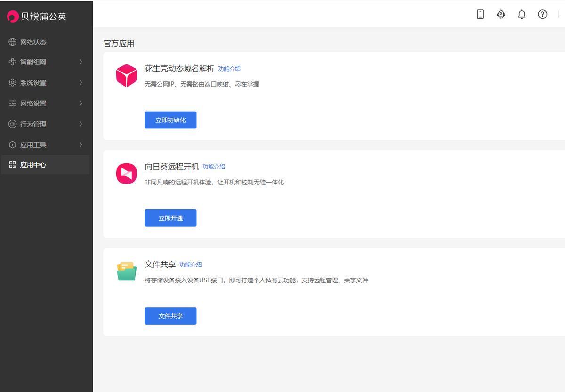Click the 向日葵远程开机 title
Viewport: 565px width, 392px height.
pyautogui.click(x=172, y=167)
